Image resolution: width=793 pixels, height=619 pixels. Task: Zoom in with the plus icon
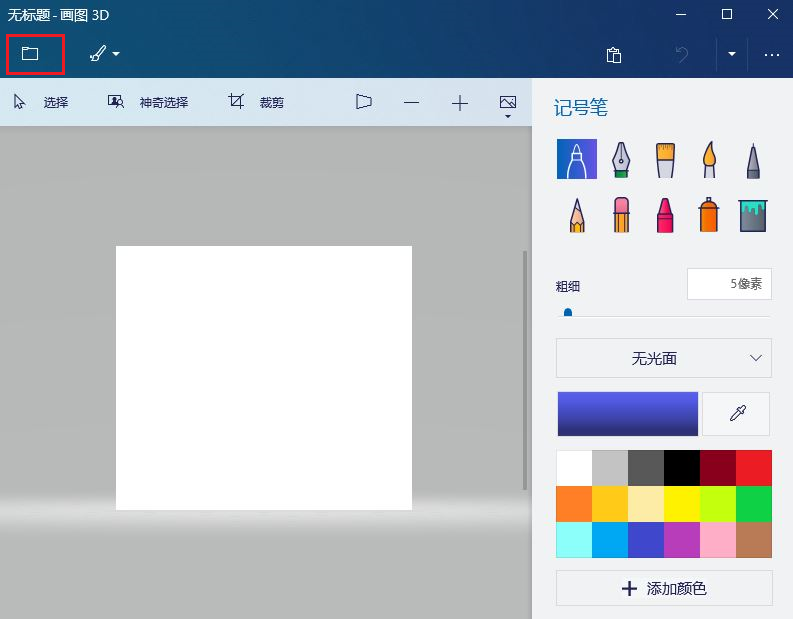[460, 103]
